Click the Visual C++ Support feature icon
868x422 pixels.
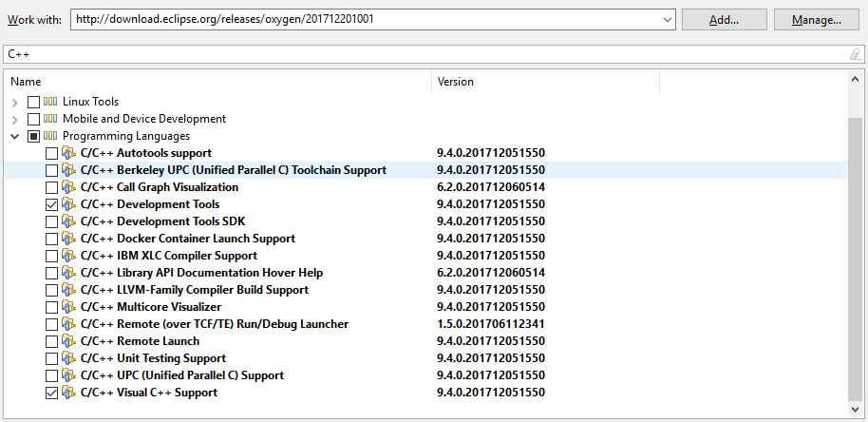68,393
